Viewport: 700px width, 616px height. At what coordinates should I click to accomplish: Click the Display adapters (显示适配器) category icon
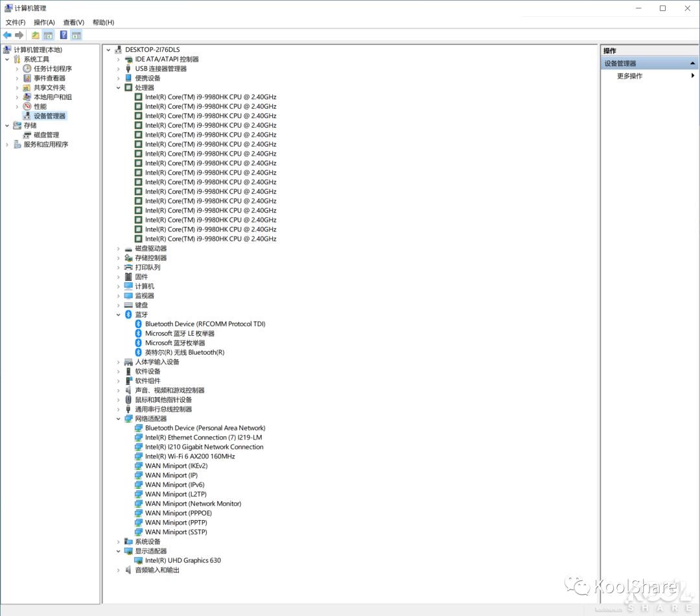click(x=128, y=551)
